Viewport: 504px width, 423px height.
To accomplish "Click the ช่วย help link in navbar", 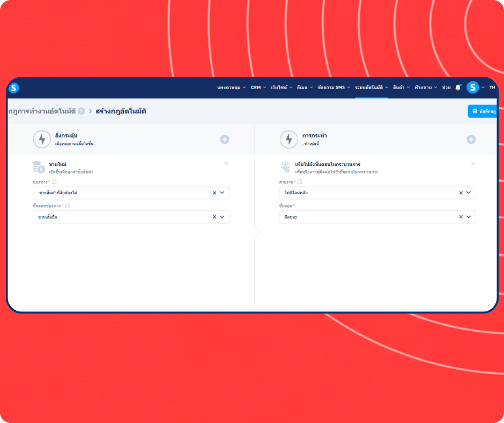I will [446, 87].
